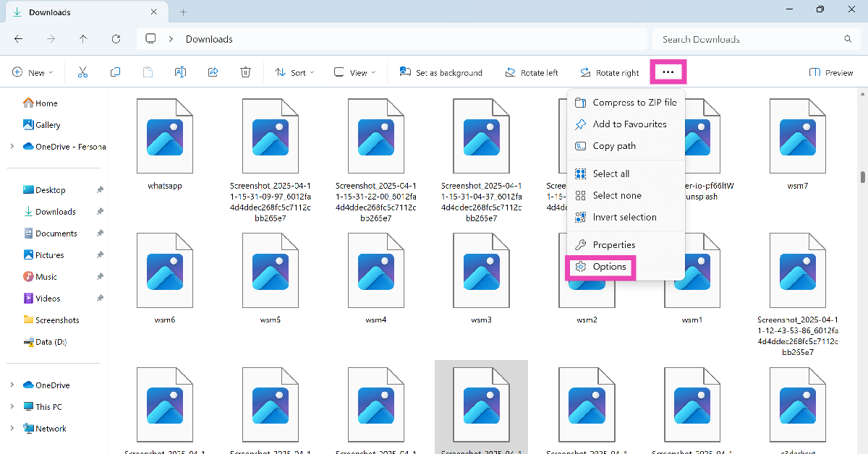Click Rotate right button
868x454 pixels.
point(609,72)
